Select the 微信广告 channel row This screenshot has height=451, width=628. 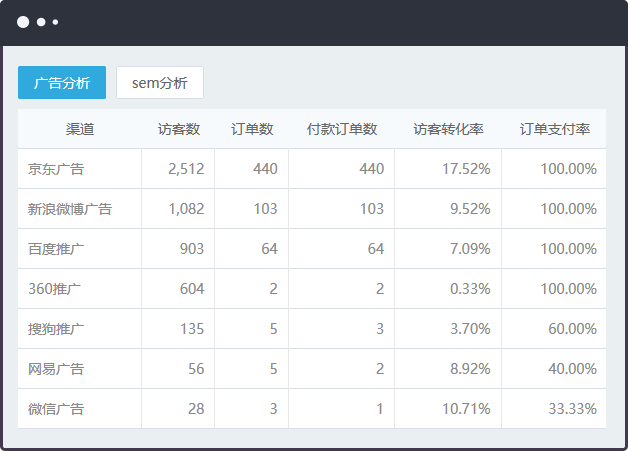click(312, 409)
